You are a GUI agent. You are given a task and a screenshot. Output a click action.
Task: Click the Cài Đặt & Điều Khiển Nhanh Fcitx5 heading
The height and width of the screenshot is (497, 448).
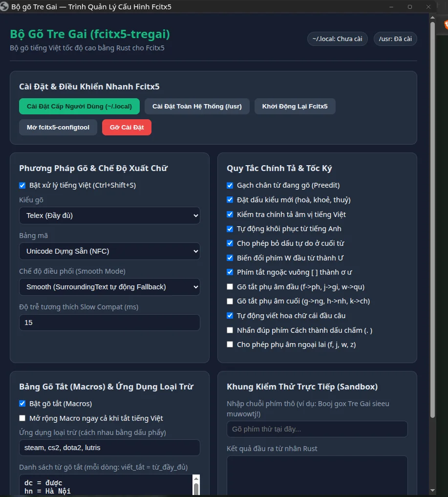click(89, 86)
